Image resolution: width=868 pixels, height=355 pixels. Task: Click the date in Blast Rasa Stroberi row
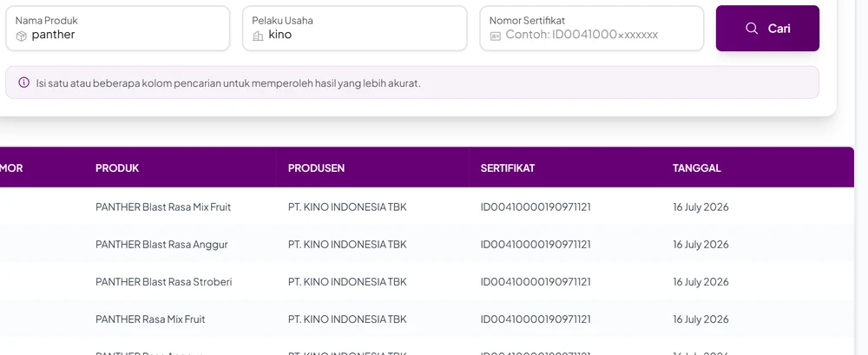(x=700, y=282)
